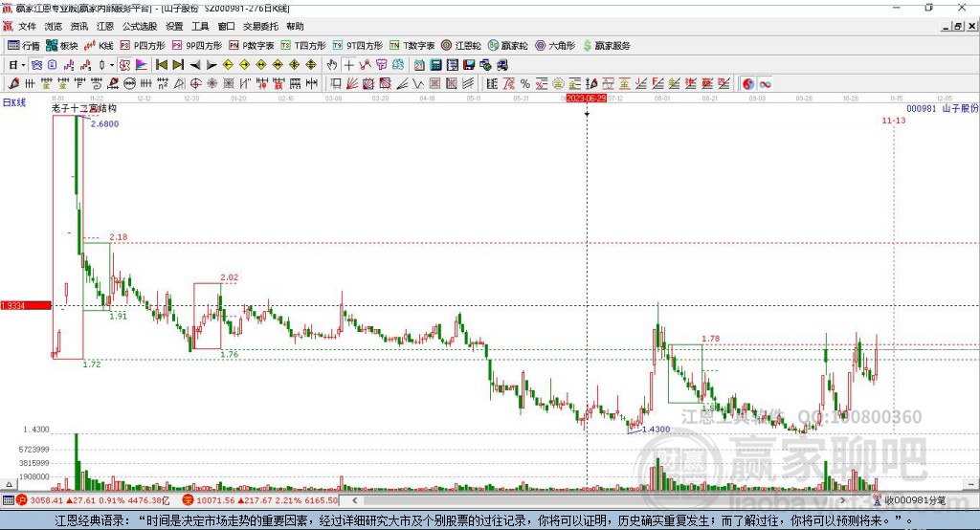
Task: Click the red floppy save icon
Action: [469, 65]
